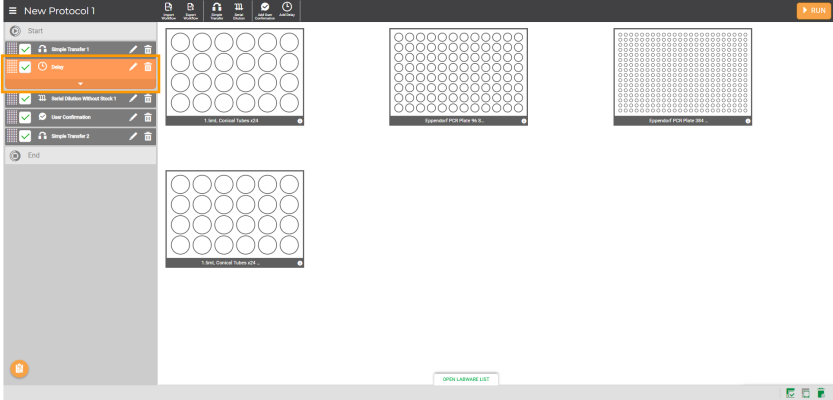The height and width of the screenshot is (400, 833).
Task: Expand the Delay step details arrow
Action: pyautogui.click(x=80, y=83)
